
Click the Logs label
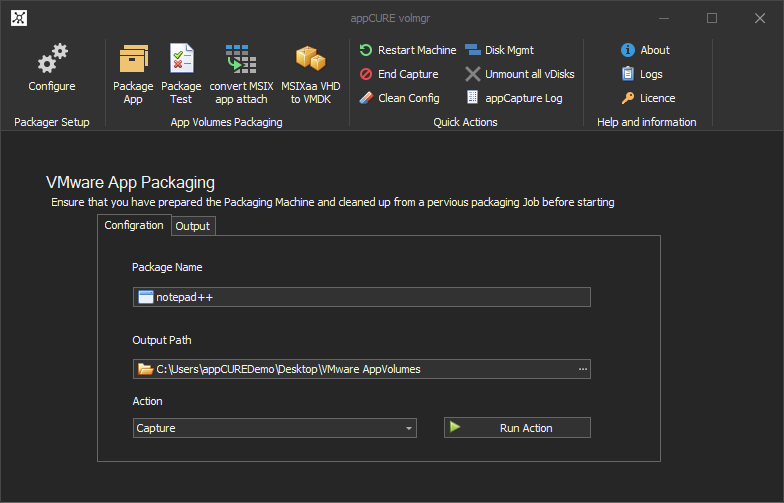(651, 74)
